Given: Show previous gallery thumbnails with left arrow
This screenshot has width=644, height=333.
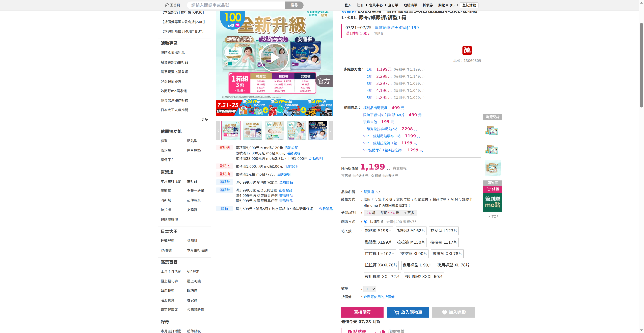Looking at the screenshot, I should [x=218, y=130].
